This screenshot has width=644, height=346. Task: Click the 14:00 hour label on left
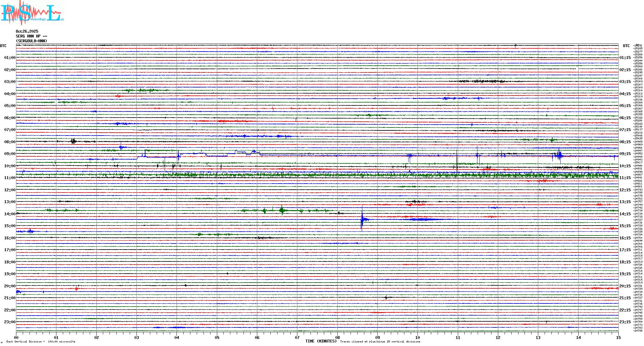pyautogui.click(x=10, y=214)
